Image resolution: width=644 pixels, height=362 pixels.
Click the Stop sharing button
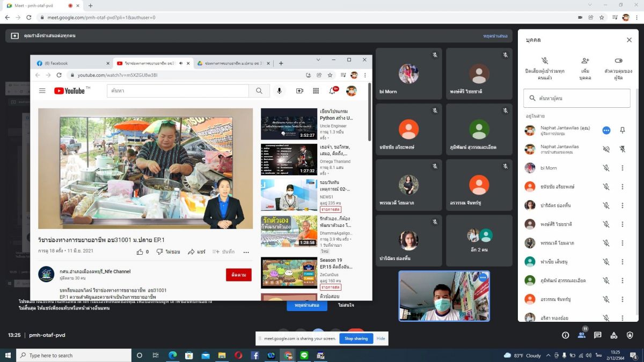pos(356,338)
